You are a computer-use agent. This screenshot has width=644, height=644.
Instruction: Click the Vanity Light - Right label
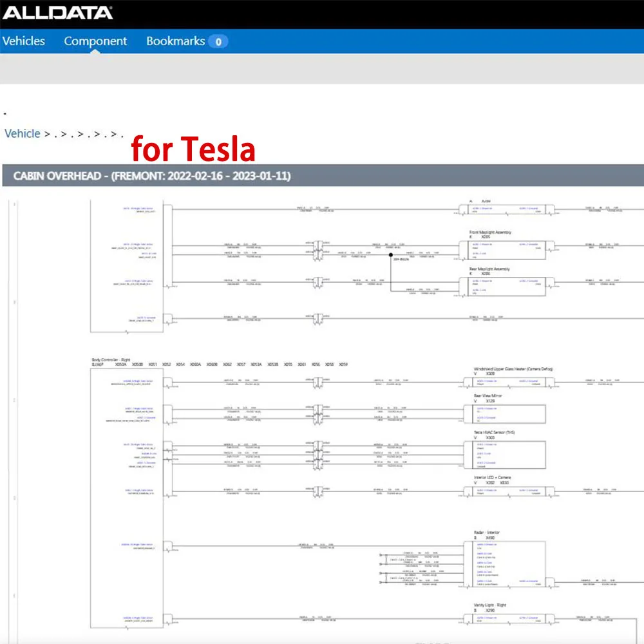tap(490, 605)
